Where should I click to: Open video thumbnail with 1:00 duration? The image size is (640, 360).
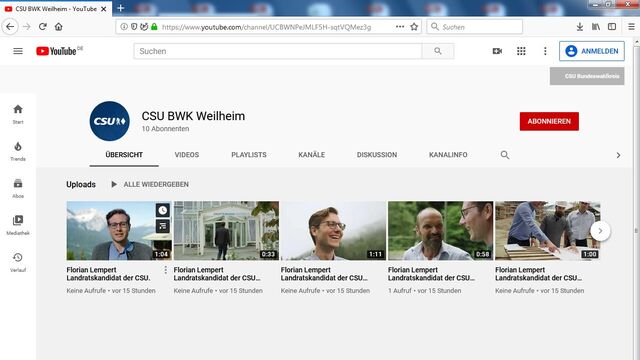(548, 231)
